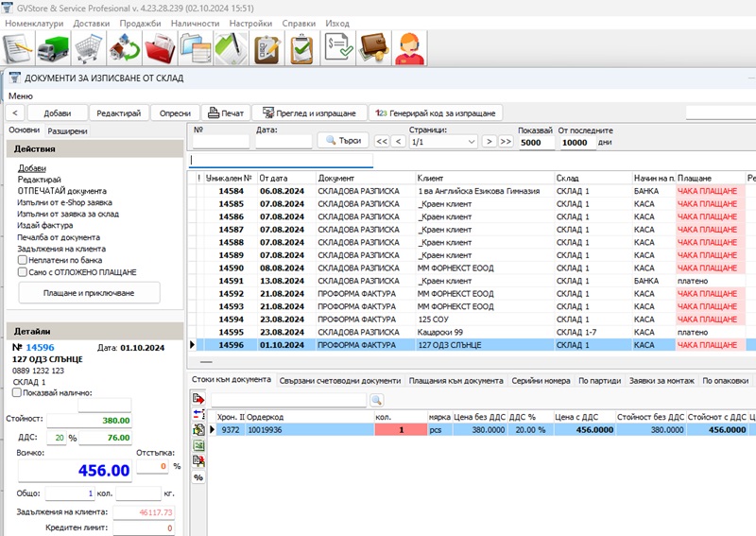Click Задължения на клиента action link
Image resolution: width=756 pixels, height=536 pixels.
tap(61, 249)
